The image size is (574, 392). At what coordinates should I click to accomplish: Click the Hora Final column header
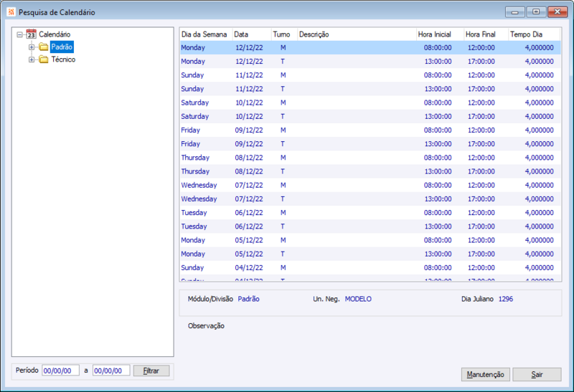[x=486, y=34]
